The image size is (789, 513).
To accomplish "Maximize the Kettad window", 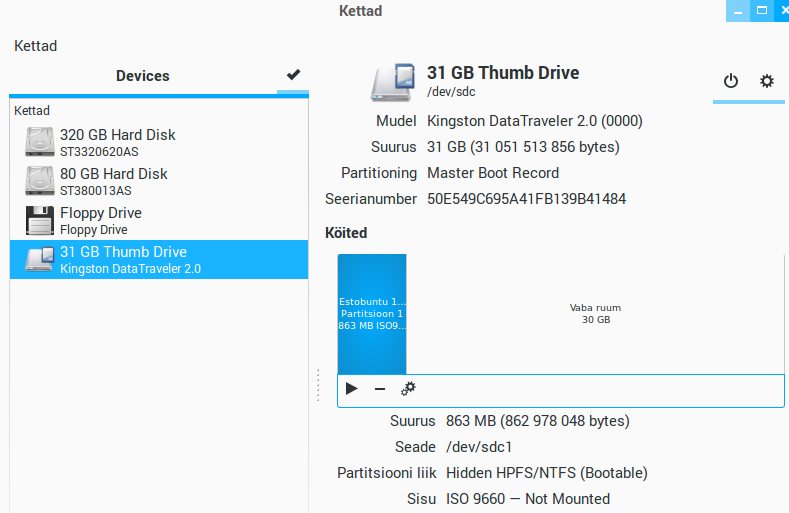I will 762,11.
